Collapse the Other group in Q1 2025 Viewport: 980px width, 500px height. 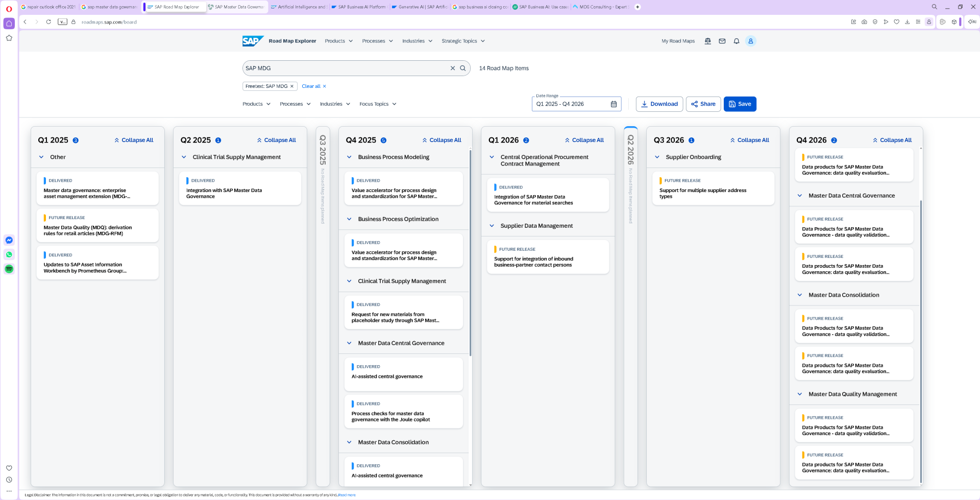click(41, 157)
